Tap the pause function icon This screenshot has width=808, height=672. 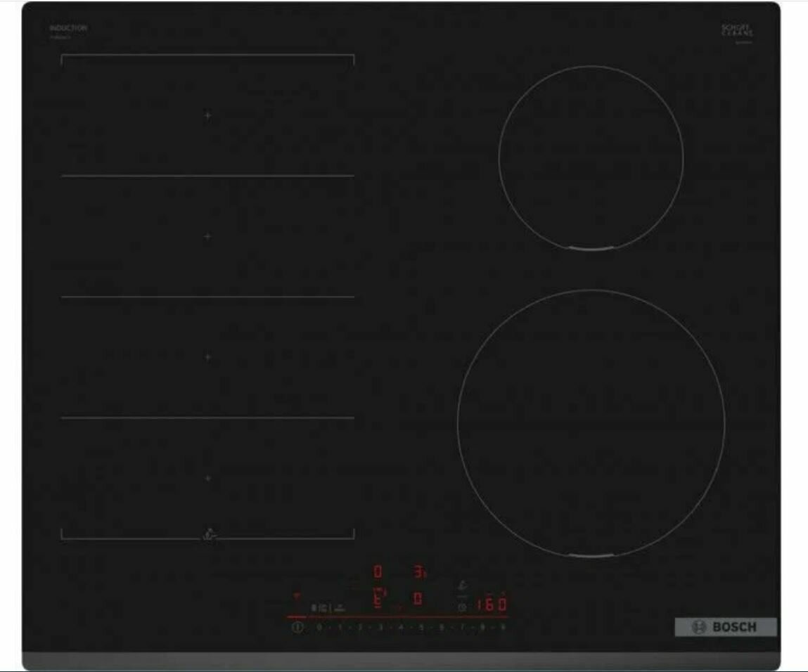[x=314, y=607]
